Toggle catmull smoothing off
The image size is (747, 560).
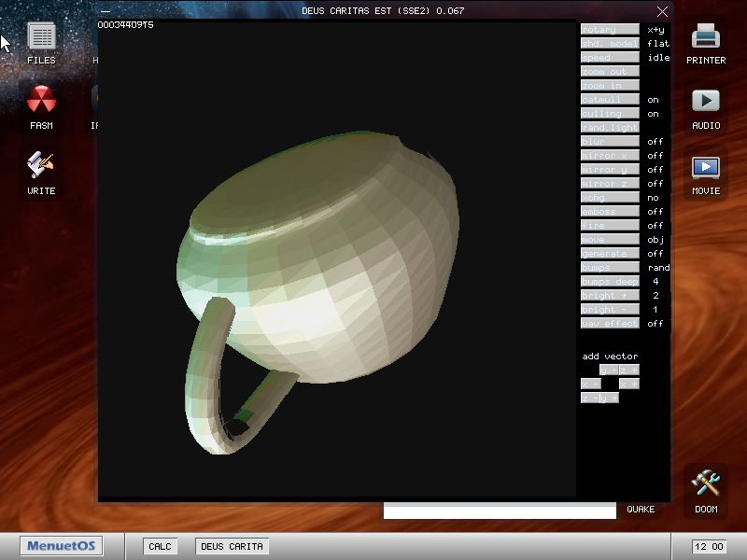point(609,99)
